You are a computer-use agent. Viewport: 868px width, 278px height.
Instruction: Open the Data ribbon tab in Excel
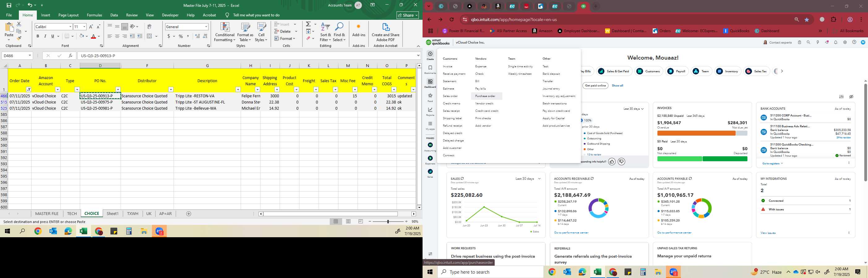114,15
